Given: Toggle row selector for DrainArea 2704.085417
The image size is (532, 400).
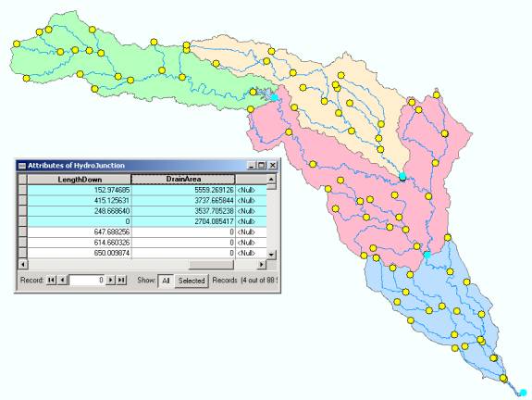Looking at the screenshot, I should [x=22, y=221].
